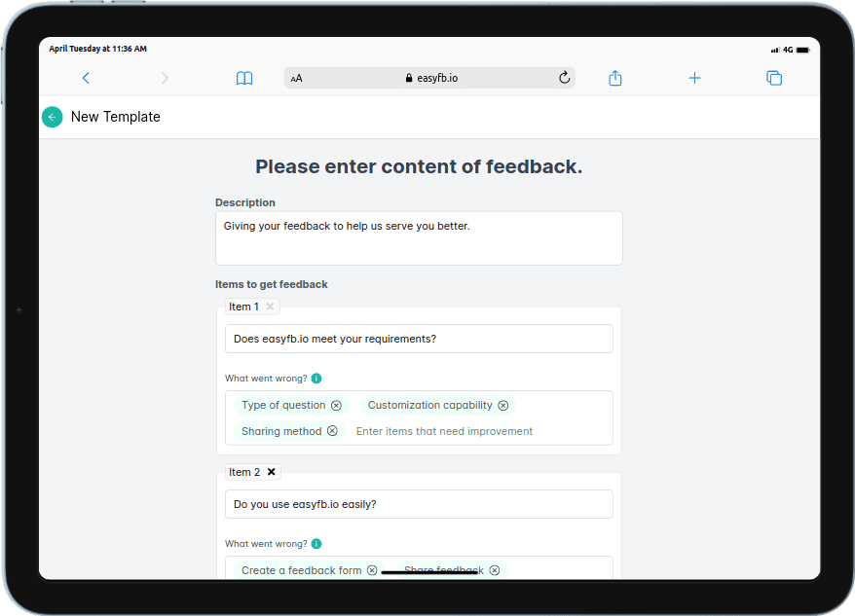Open the share sheet icon
This screenshot has height=616, width=855.
pos(615,78)
